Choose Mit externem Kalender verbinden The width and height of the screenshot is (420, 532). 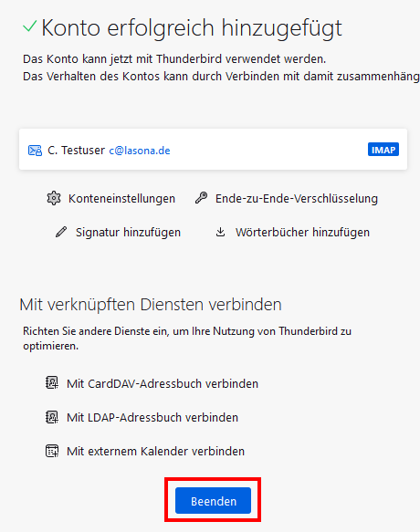[155, 452]
